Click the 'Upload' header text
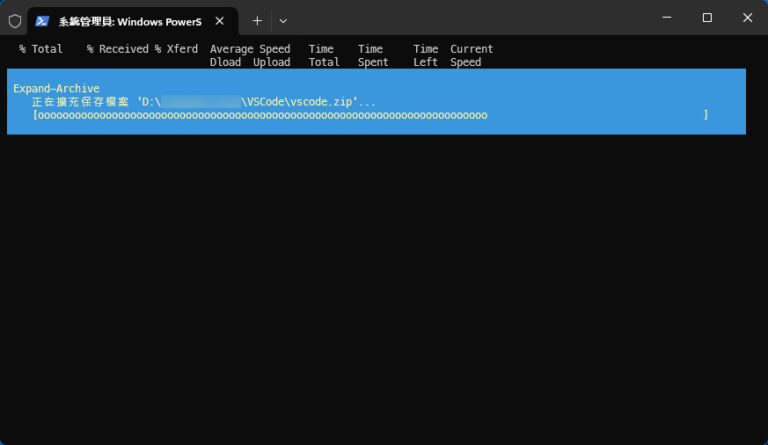Viewport: 768px width, 445px height. (x=272, y=62)
